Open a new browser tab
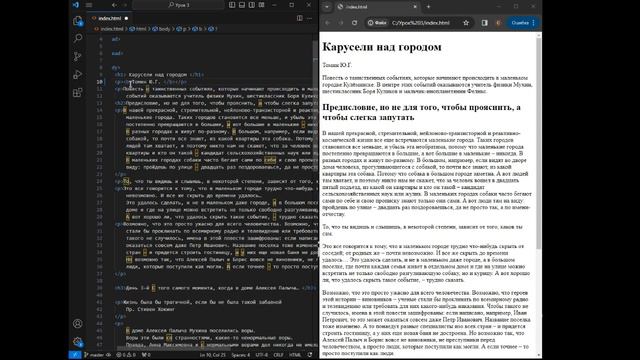This screenshot has height=360, width=640. (x=428, y=7)
